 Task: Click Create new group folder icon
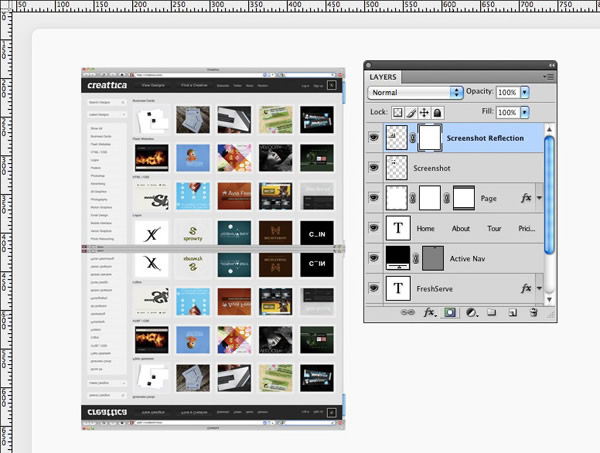491,313
